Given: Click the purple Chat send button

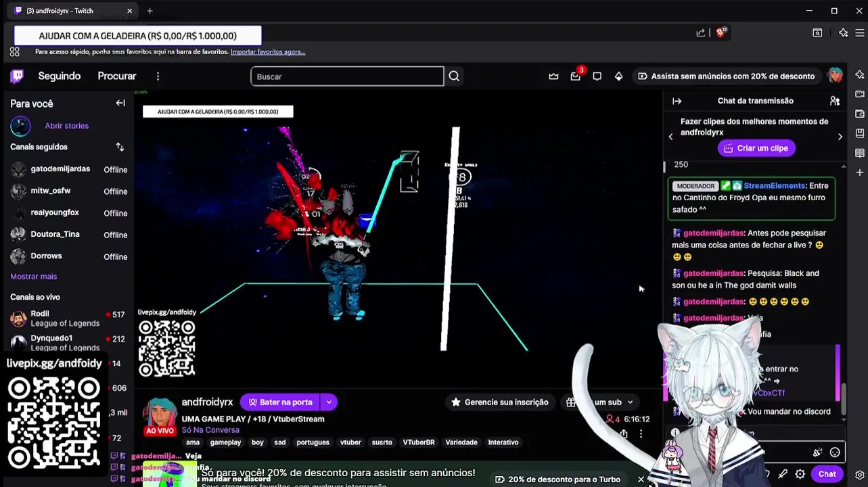Looking at the screenshot, I should 827,474.
